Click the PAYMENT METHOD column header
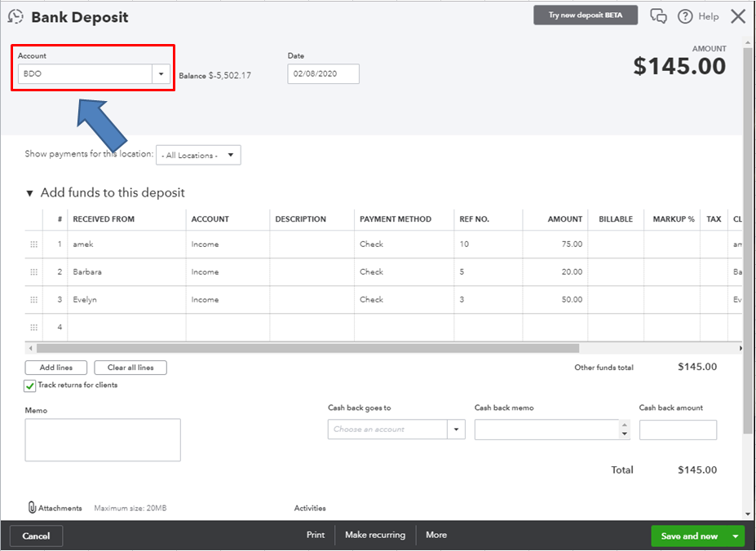 tap(396, 219)
